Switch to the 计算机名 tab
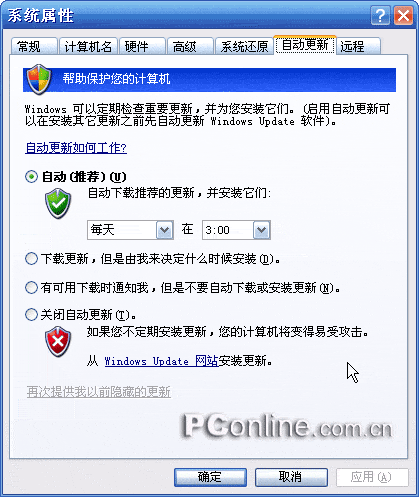Screen dimensions: 419x497 pos(88,46)
